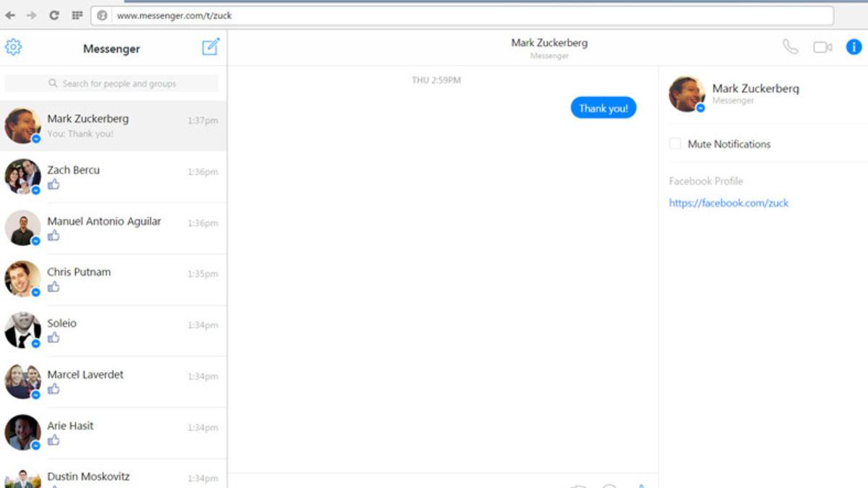868x488 pixels.
Task: Navigate back using the browser arrow
Action: tap(10, 14)
